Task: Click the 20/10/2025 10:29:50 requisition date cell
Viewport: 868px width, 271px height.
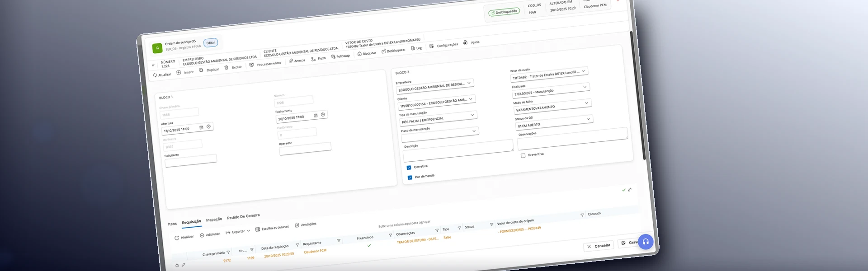Action: 279,255
